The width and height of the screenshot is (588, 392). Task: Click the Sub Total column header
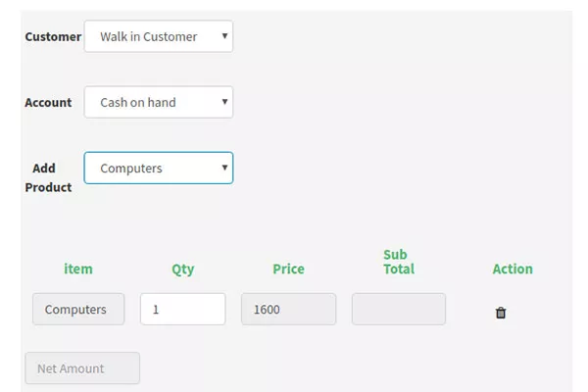tap(399, 262)
